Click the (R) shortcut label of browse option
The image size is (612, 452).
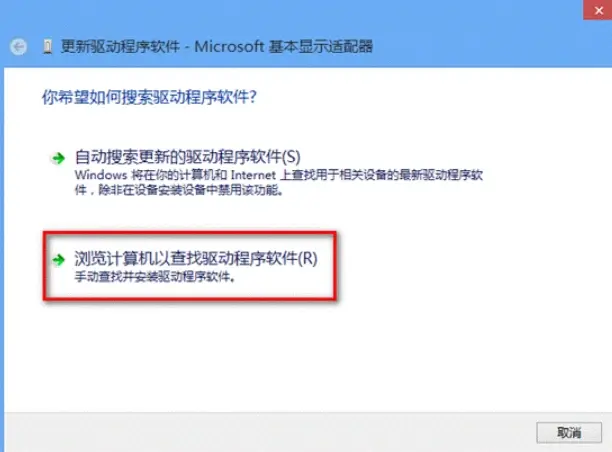(308, 258)
